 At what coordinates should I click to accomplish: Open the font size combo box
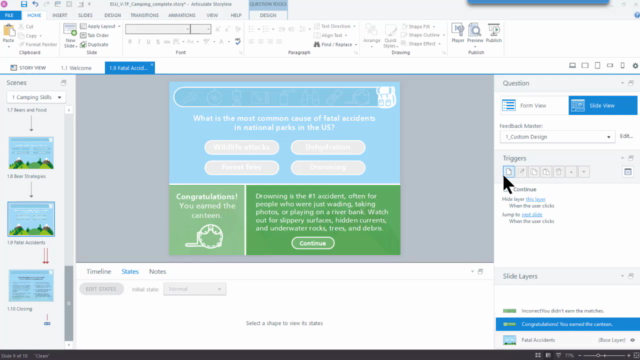[x=201, y=29]
